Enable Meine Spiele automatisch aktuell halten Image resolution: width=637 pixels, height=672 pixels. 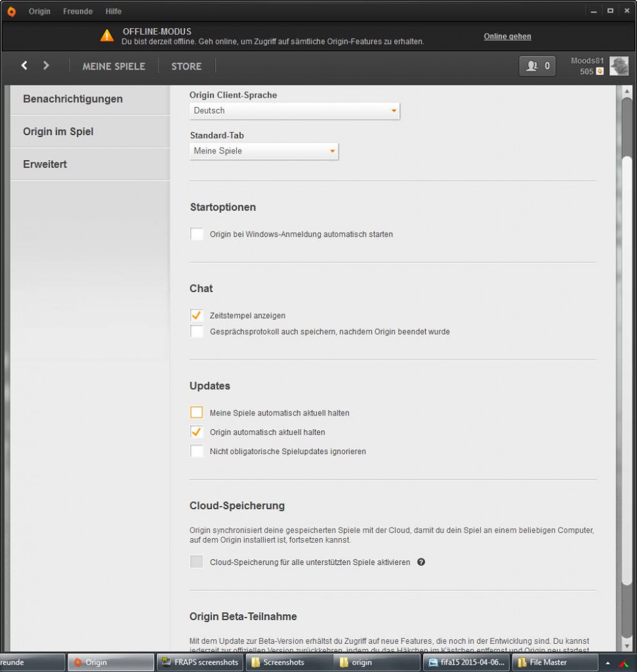coord(197,413)
